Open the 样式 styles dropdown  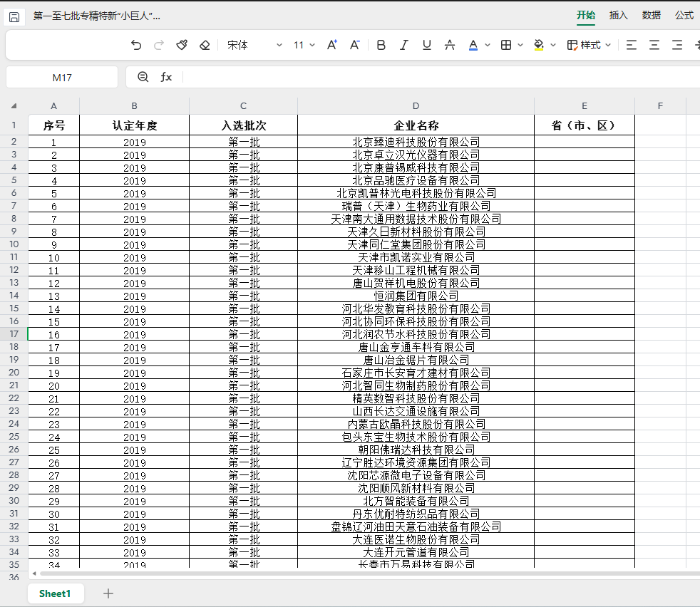[x=589, y=45]
